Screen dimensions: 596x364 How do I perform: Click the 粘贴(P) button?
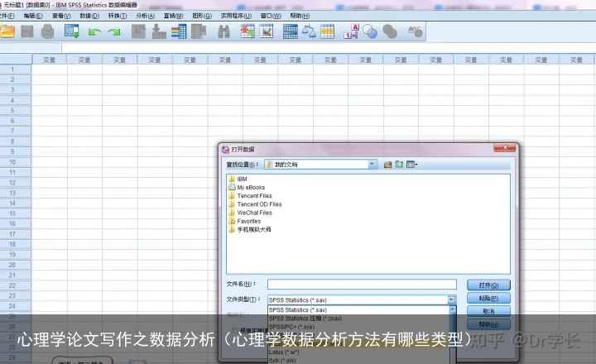point(488,299)
